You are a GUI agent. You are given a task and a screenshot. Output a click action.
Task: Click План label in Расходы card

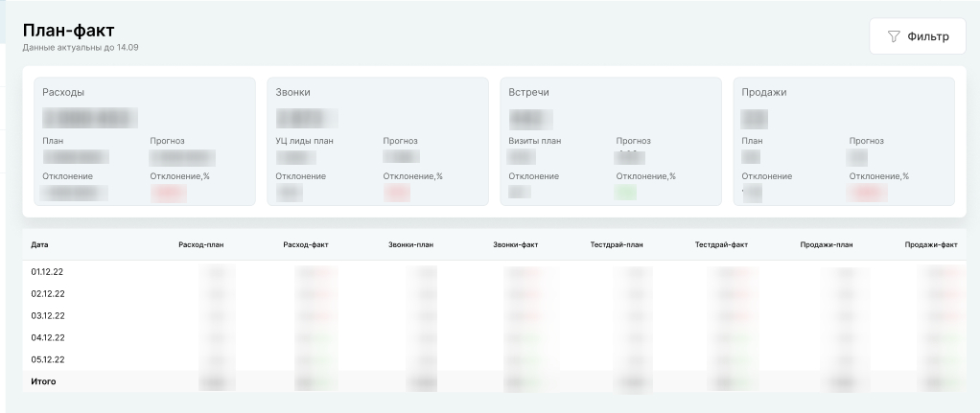point(53,141)
